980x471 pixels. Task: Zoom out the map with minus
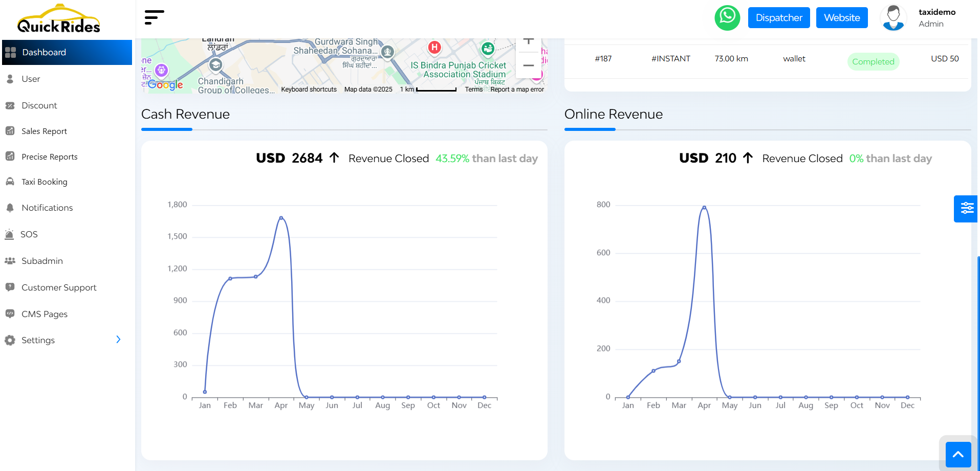pyautogui.click(x=529, y=65)
